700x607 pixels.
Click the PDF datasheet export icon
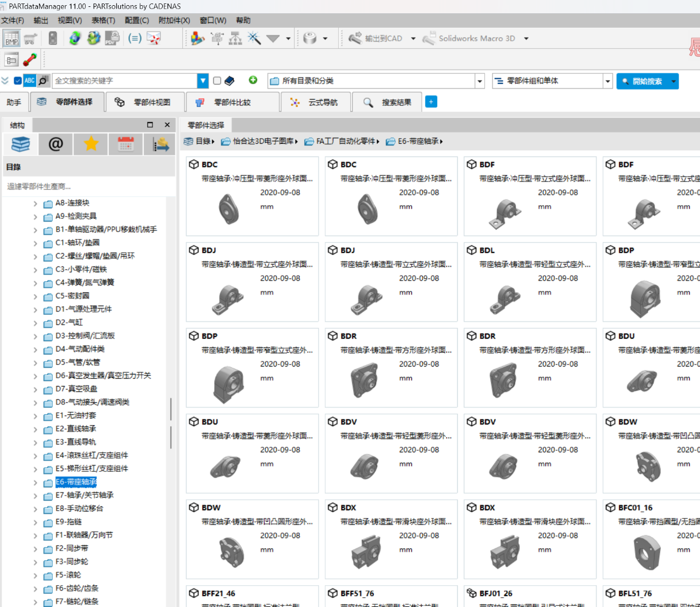coord(112,39)
